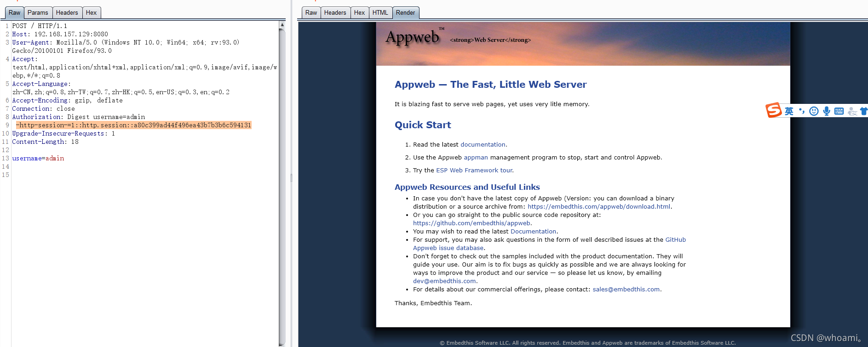Click the Upgrade-Insecure-Requests header
The height and width of the screenshot is (347, 868).
pos(63,133)
